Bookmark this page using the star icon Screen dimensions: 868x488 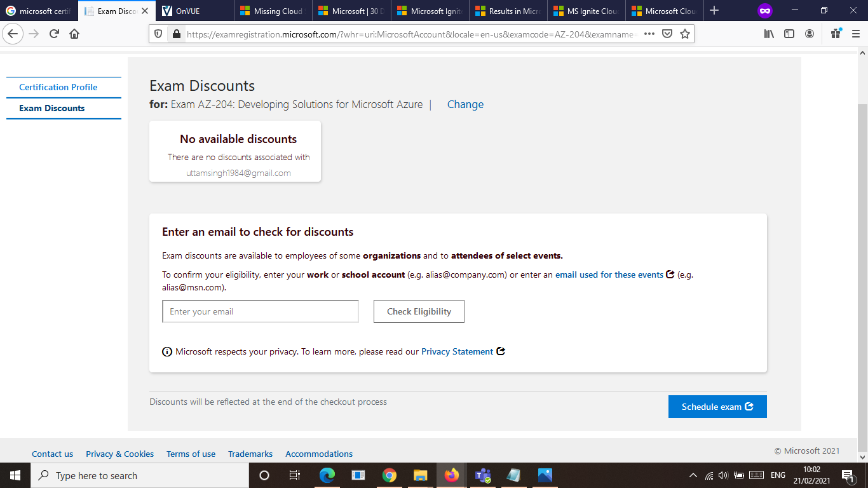coord(685,33)
